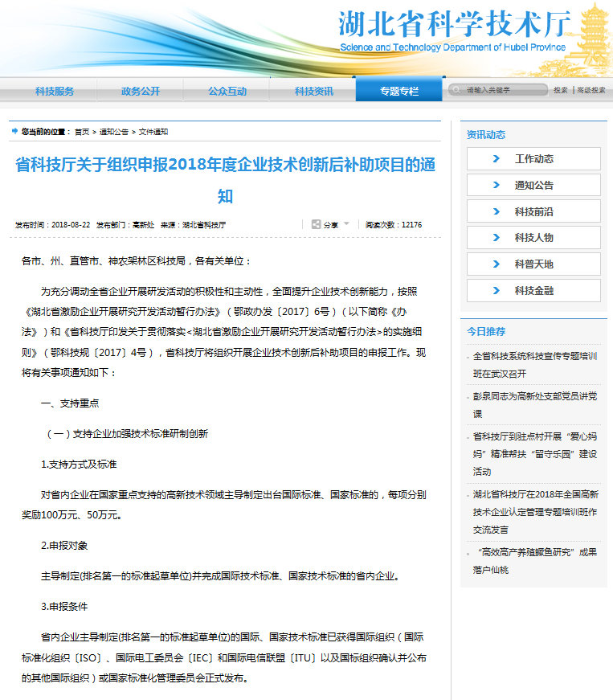Select the 专题专栏 navigation tab
Viewport: 613px width, 700px height.
pyautogui.click(x=398, y=91)
